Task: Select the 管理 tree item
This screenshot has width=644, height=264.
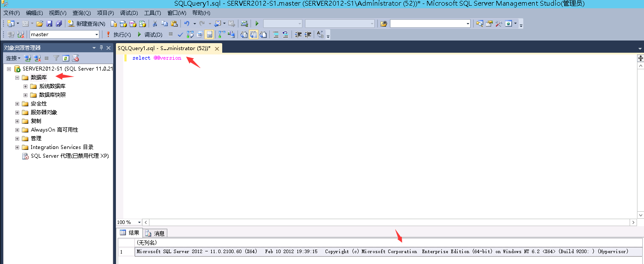Action: coord(36,139)
